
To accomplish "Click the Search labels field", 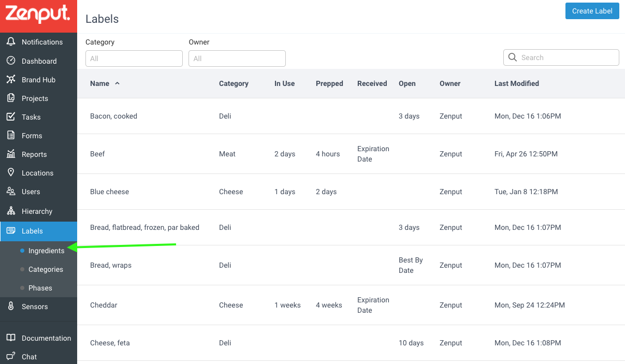I will [561, 57].
